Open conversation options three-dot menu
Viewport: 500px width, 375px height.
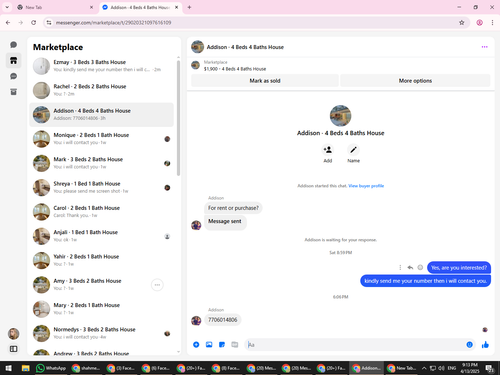coord(484,47)
